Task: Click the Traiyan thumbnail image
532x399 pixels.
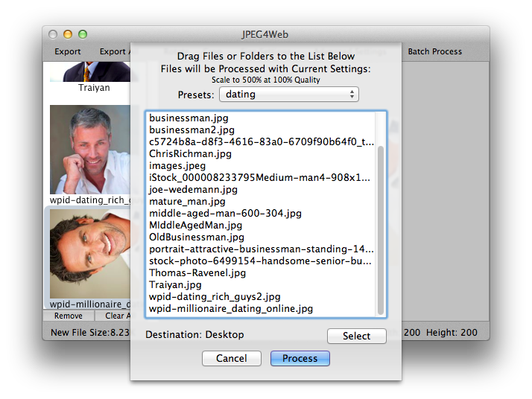Action: tap(90, 71)
